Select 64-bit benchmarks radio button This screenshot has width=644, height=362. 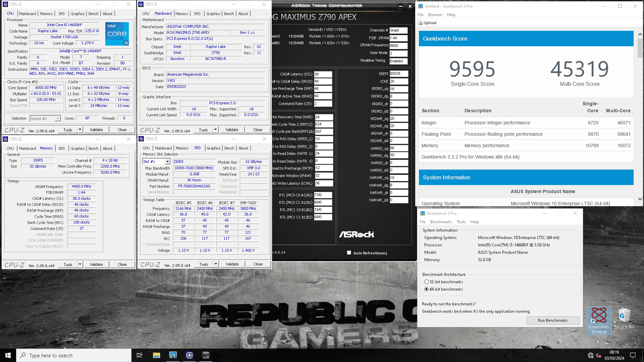pos(426,289)
